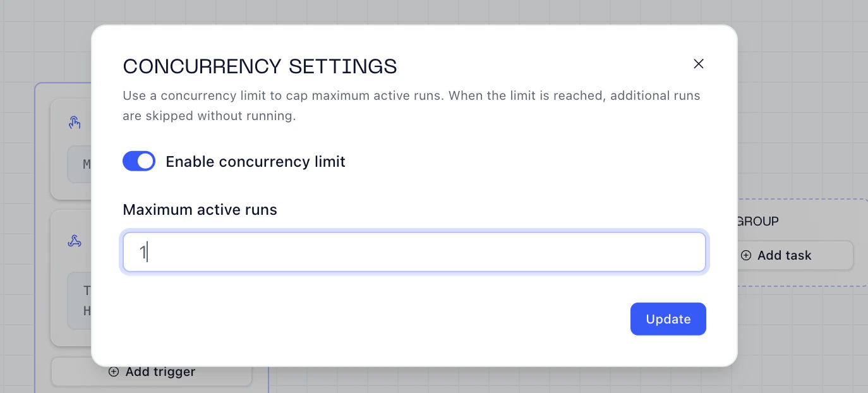
Task: Click the X icon to dismiss Concurrency Settings
Action: pyautogui.click(x=698, y=64)
